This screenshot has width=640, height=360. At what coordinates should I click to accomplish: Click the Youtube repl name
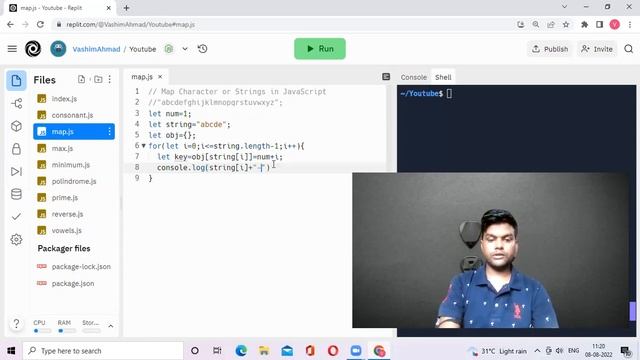point(142,49)
